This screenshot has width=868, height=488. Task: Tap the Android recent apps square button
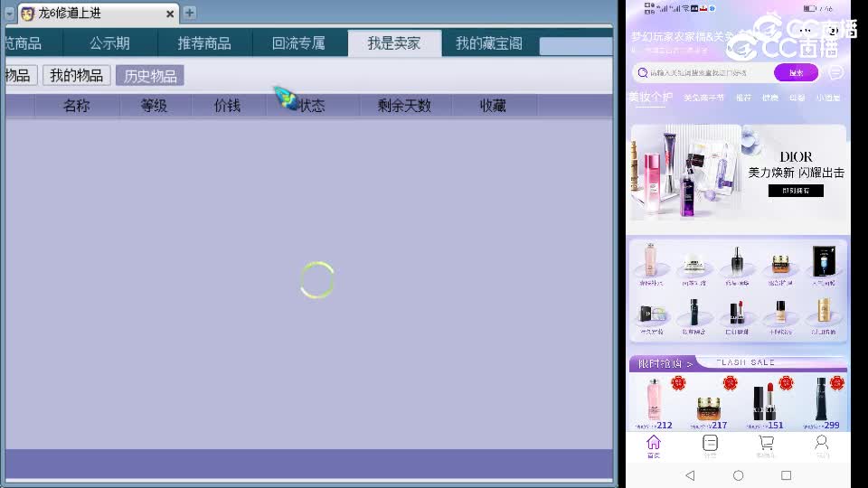tap(786, 475)
